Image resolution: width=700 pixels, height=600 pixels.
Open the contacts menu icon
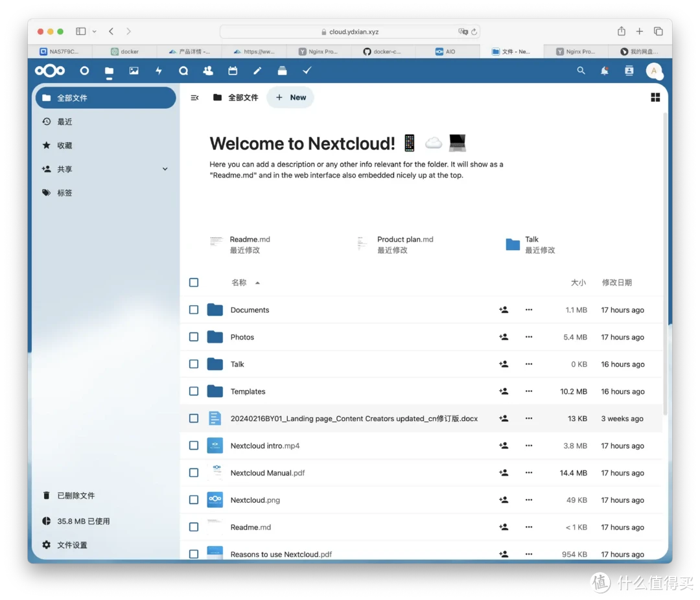coord(629,71)
